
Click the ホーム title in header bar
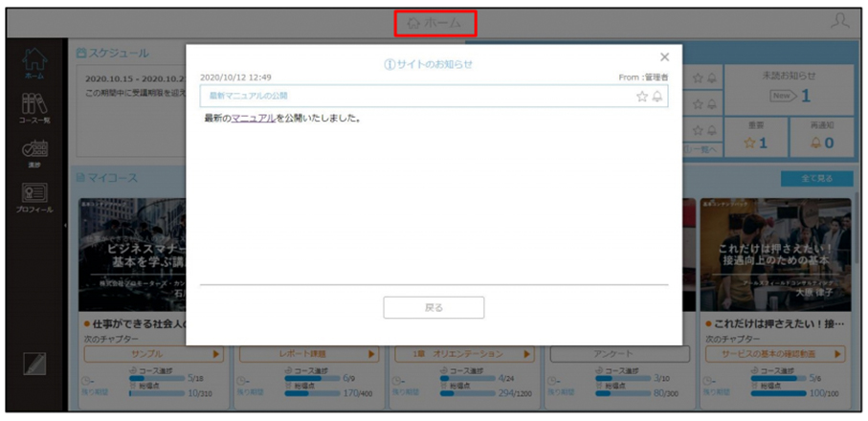[435, 23]
